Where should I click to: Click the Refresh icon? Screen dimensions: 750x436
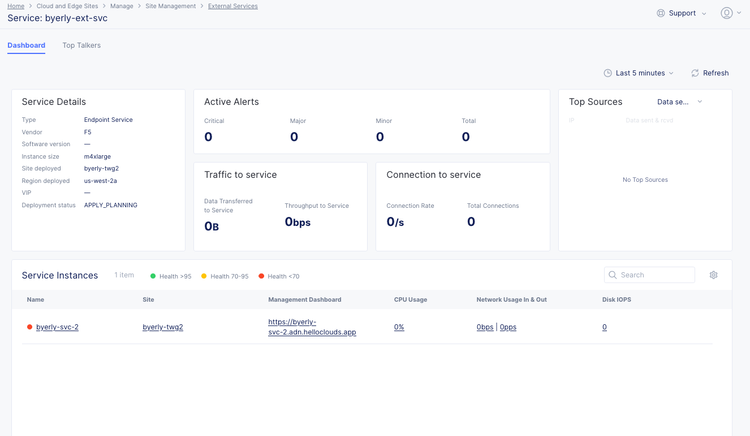tap(695, 73)
